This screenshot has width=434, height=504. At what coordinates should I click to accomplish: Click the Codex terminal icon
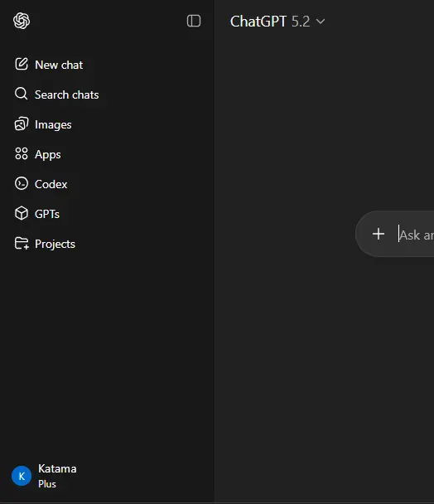(22, 183)
